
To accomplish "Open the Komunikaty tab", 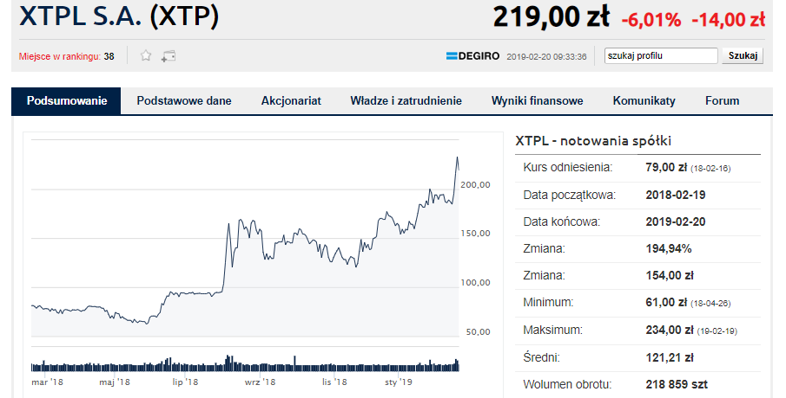I will click(x=644, y=101).
